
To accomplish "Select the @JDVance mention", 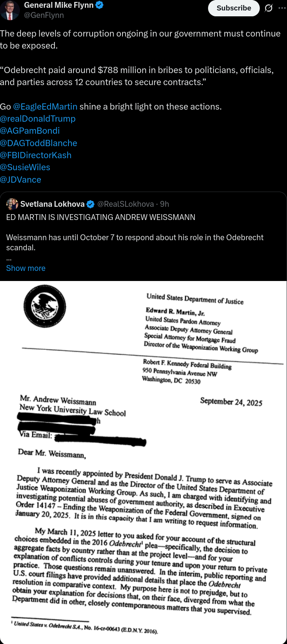I will (21, 180).
